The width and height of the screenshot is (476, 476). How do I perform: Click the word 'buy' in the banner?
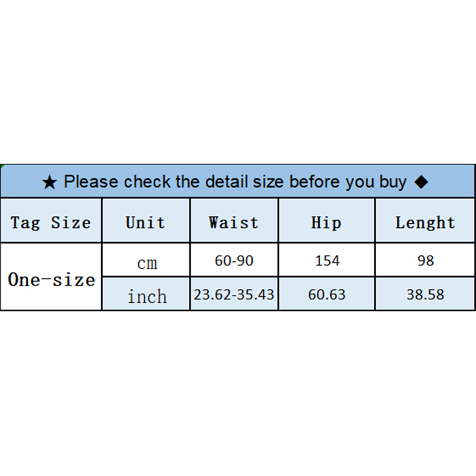click(x=393, y=182)
